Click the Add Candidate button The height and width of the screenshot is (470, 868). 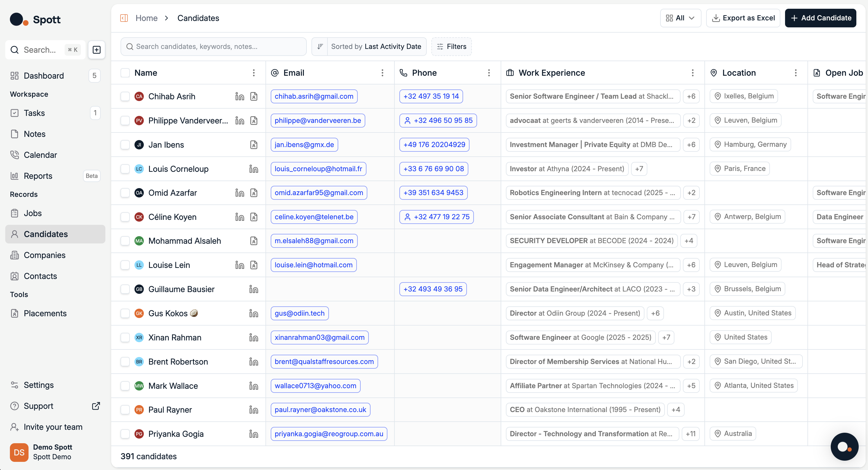click(x=821, y=18)
